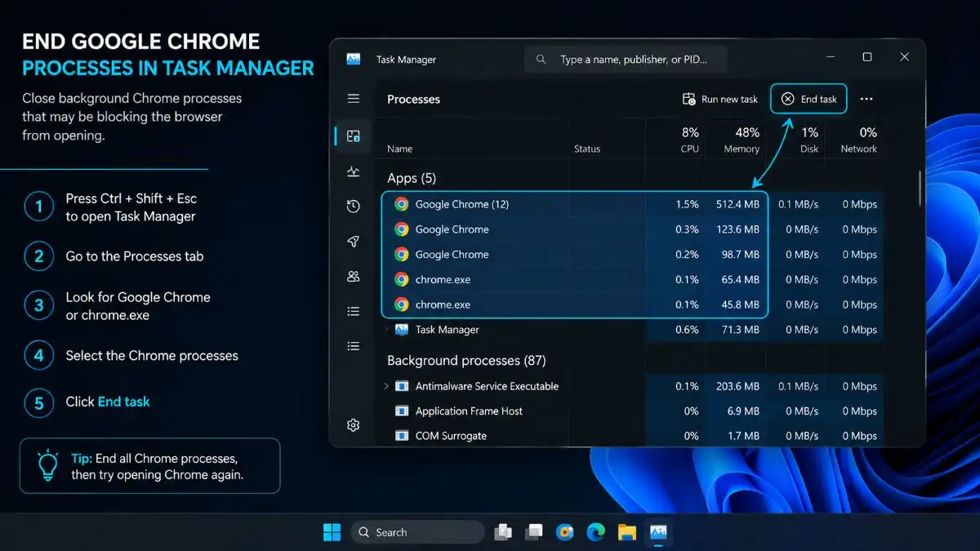Open the Windows Start menu
The image size is (980, 551).
pos(332,532)
